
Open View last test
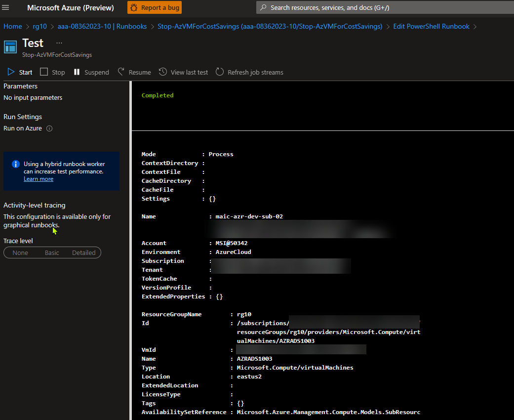coord(189,72)
